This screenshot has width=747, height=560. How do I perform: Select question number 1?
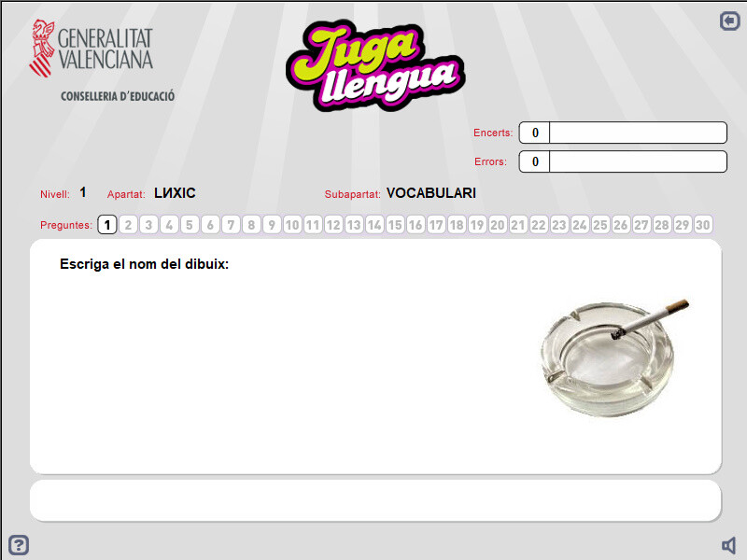[107, 225]
